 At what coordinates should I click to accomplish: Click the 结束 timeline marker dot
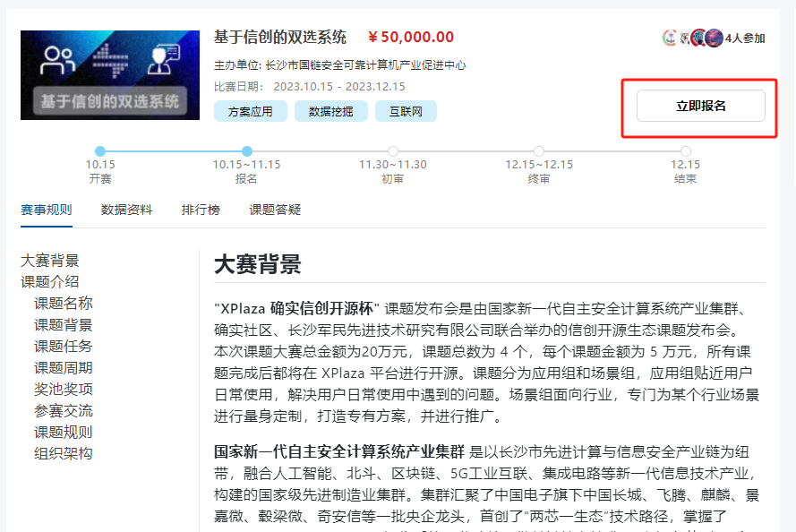coord(686,151)
